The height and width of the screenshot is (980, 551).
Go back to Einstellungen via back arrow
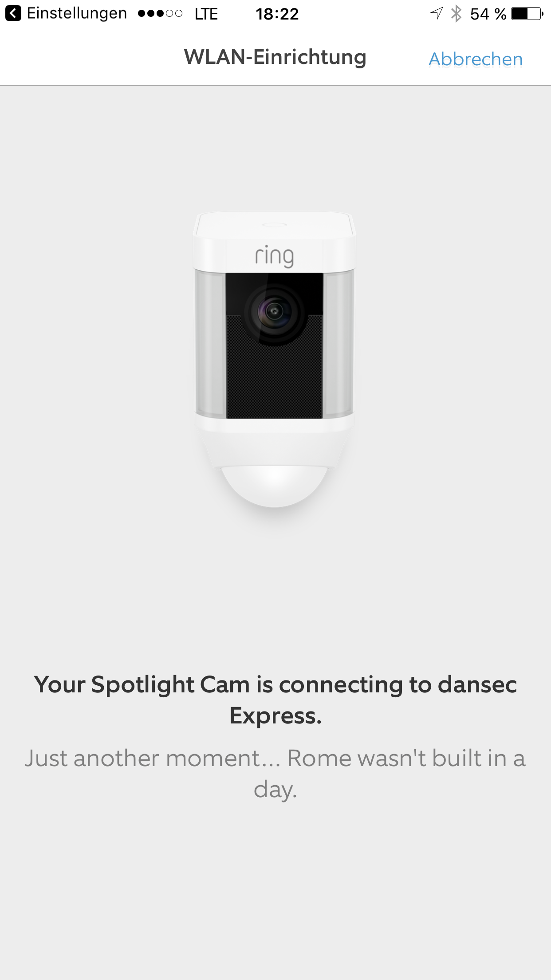(x=13, y=13)
